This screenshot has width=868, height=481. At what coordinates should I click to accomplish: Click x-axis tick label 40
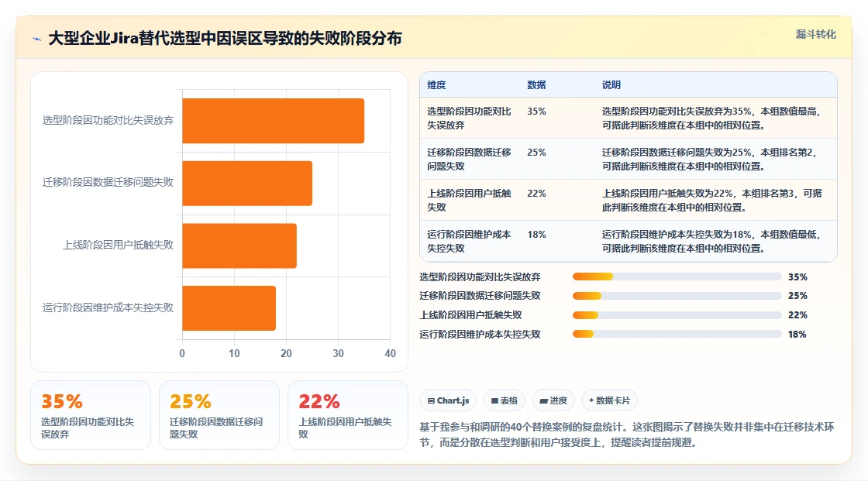click(391, 354)
